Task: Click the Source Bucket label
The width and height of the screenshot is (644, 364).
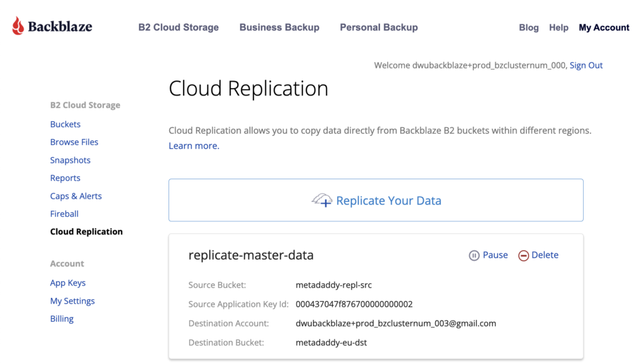Action: (x=217, y=285)
